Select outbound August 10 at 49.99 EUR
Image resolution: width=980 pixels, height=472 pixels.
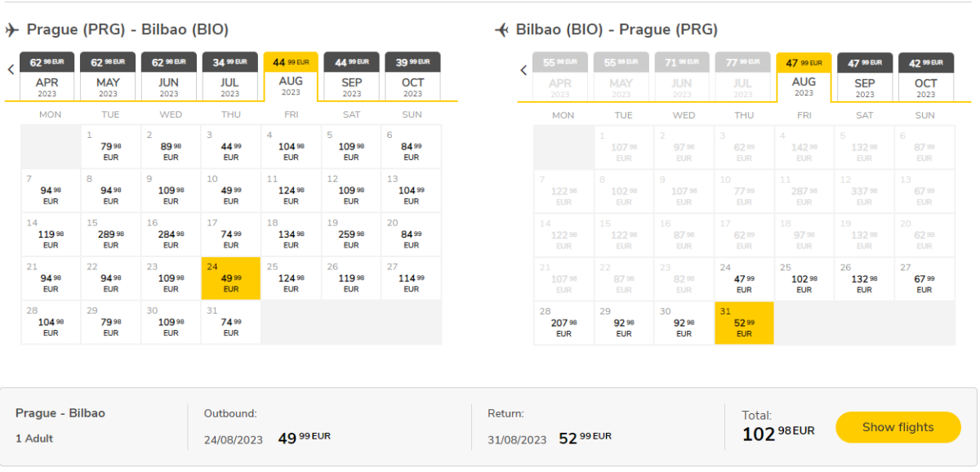[231, 190]
